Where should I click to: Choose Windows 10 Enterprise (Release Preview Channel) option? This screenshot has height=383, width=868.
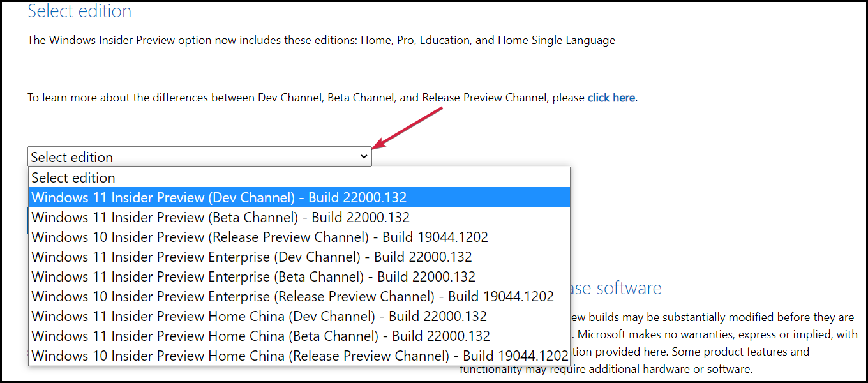click(x=292, y=296)
